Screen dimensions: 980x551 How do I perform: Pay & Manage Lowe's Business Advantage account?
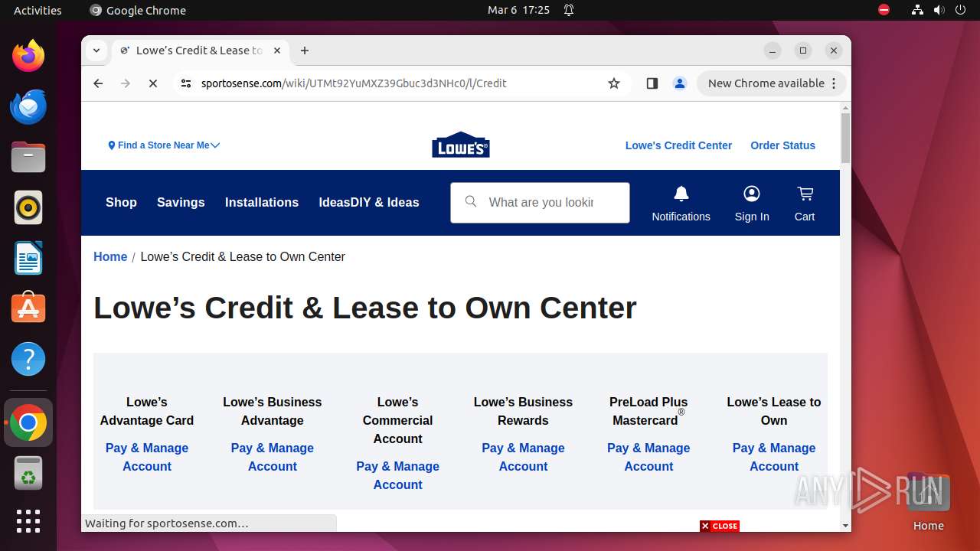[x=273, y=457]
